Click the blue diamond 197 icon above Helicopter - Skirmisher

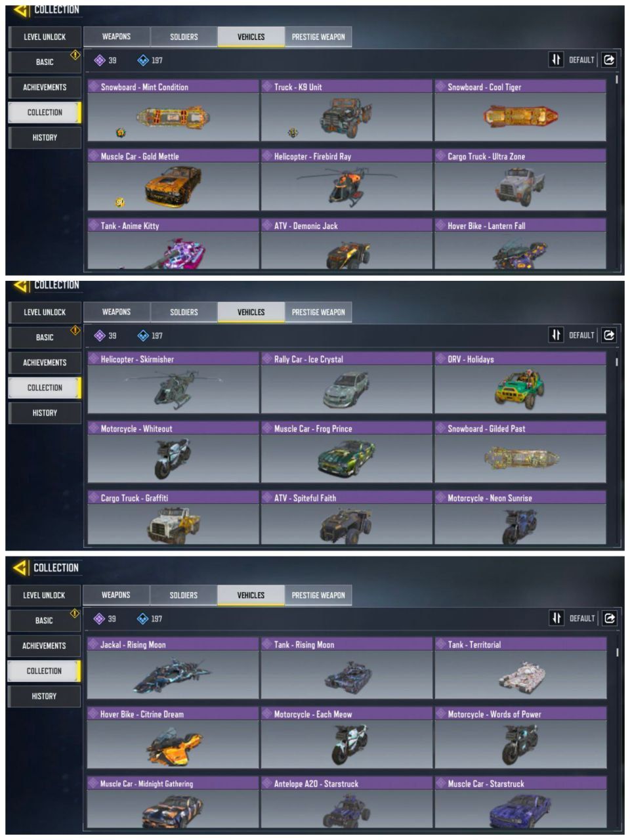click(143, 336)
